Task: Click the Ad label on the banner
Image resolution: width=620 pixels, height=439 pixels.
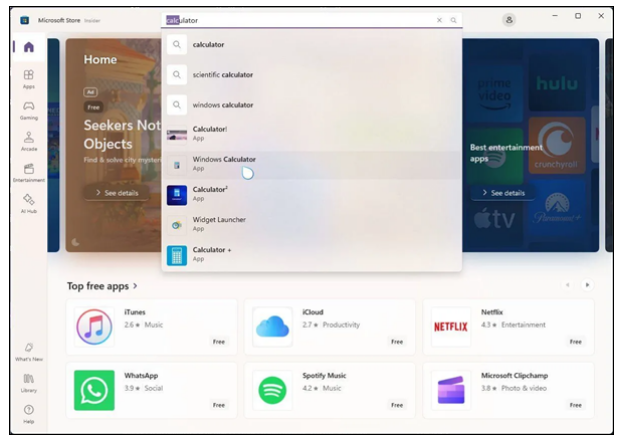Action: click(x=90, y=92)
